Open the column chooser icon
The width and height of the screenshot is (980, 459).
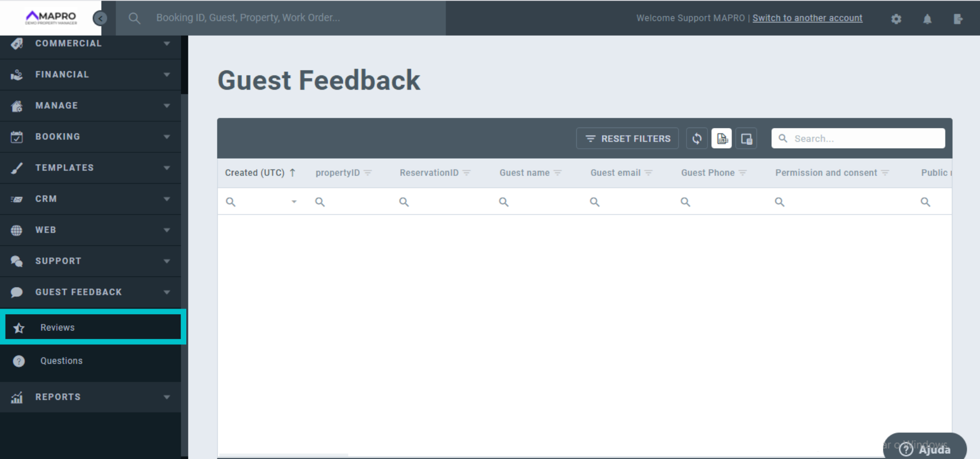[x=746, y=139]
